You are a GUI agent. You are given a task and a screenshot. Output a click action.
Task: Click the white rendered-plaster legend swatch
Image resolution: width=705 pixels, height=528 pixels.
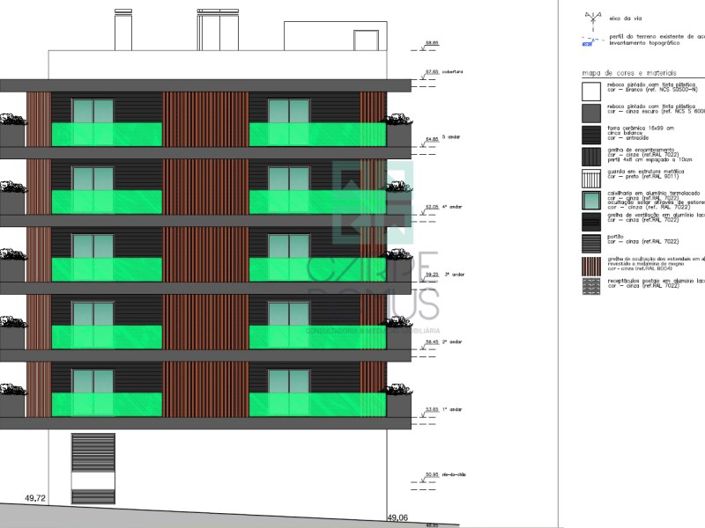[x=591, y=91]
